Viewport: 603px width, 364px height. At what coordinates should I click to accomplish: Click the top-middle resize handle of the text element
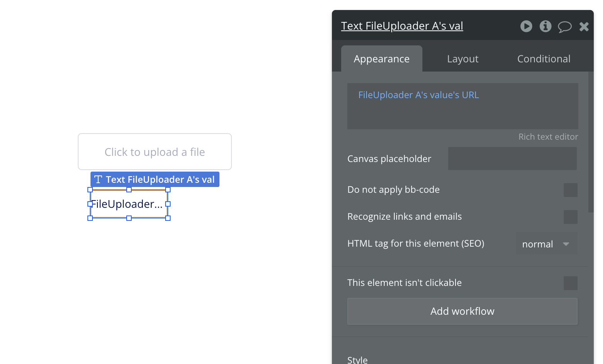129,190
